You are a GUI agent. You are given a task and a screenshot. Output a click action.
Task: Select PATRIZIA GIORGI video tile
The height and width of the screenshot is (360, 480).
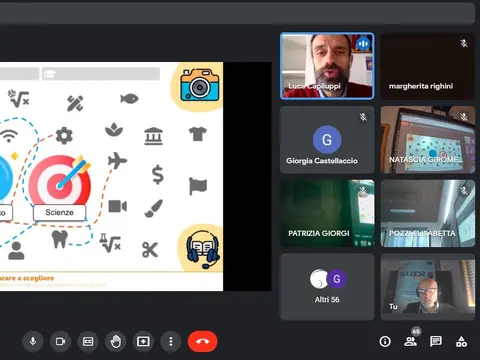pyautogui.click(x=327, y=213)
